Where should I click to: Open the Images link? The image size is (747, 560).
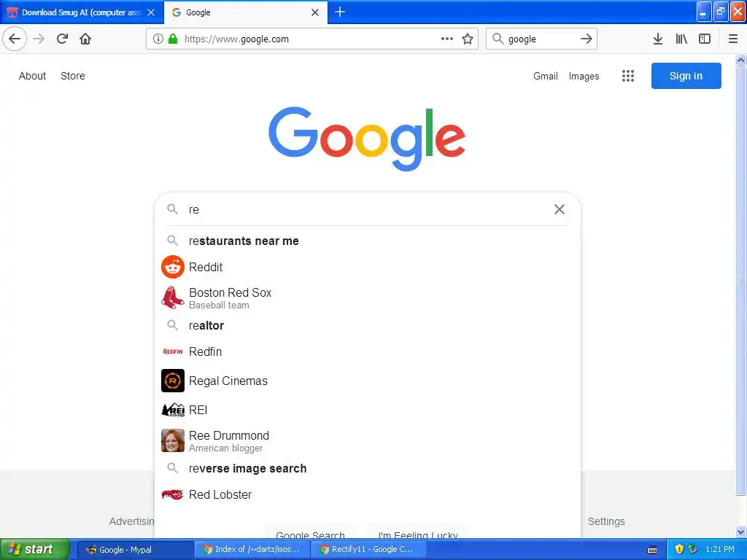pos(584,76)
